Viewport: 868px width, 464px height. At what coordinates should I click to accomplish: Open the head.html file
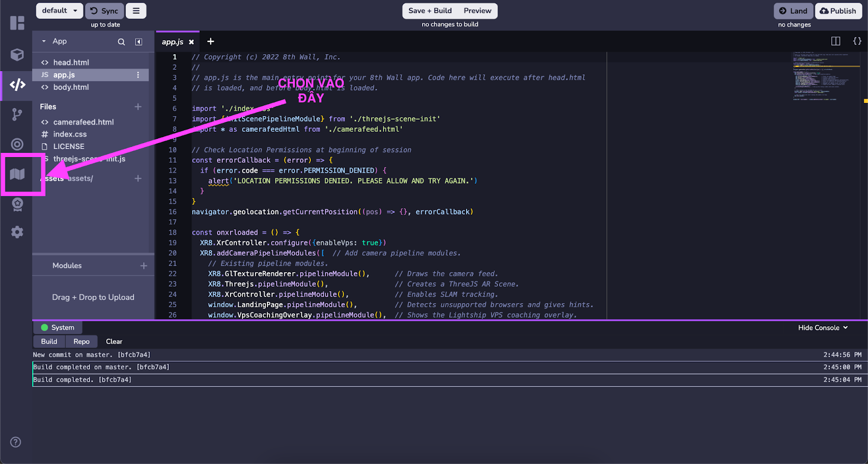[71, 62]
